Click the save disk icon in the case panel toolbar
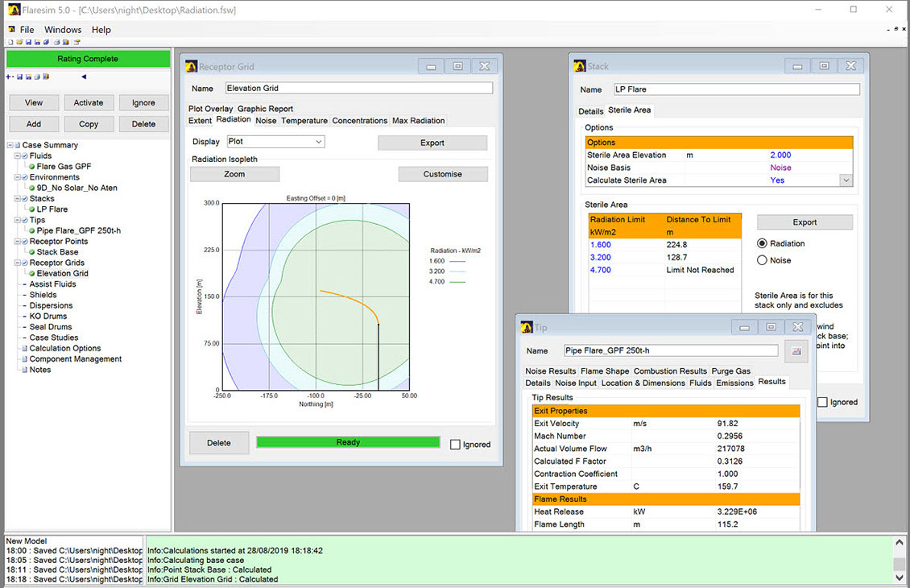The width and height of the screenshot is (910, 588). point(20,77)
